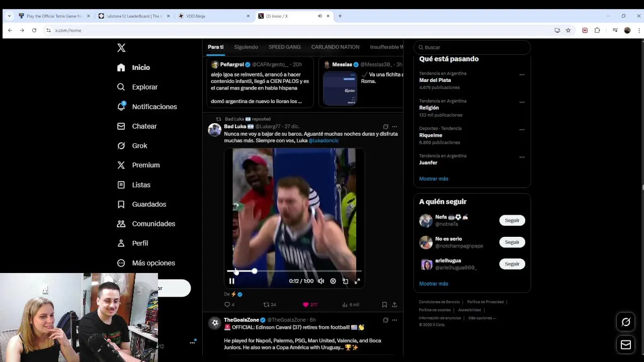The image size is (644, 362).
Task: Show more under A quién seguir
Action: (434, 284)
